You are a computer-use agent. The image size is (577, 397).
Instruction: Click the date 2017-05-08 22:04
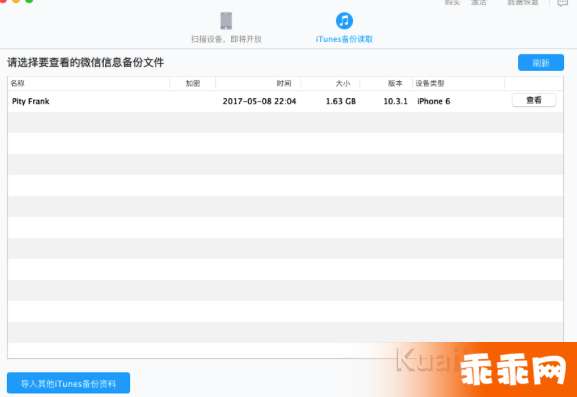[259, 101]
